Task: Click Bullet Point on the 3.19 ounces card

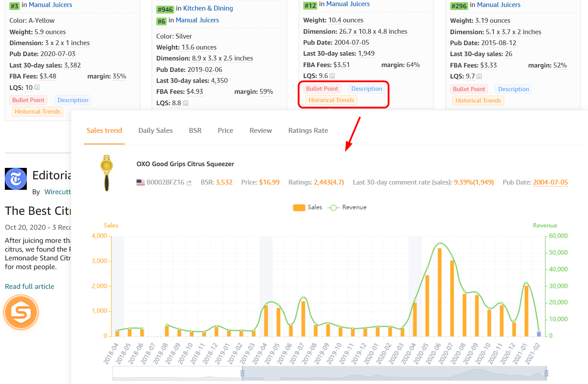Action: 469,89
